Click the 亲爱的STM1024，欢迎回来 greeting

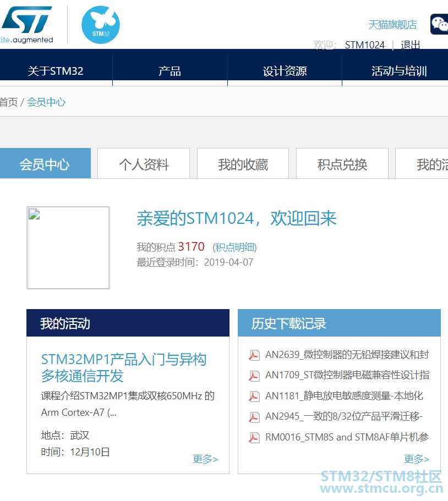click(237, 218)
